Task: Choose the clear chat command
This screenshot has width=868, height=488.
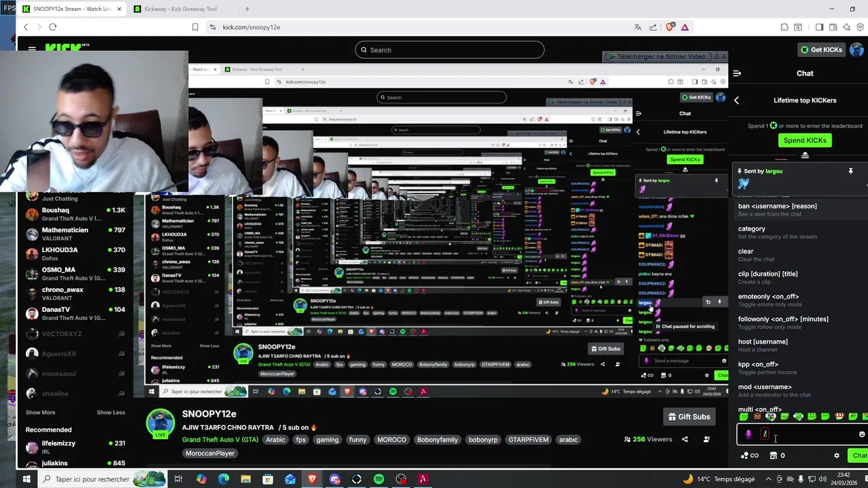Action: [x=799, y=255]
